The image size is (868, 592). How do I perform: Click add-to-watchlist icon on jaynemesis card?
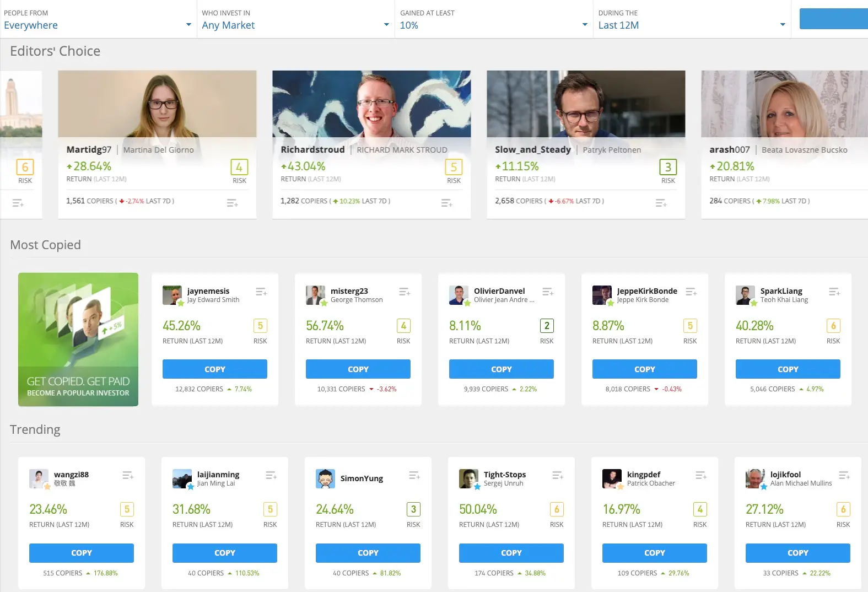pyautogui.click(x=261, y=292)
